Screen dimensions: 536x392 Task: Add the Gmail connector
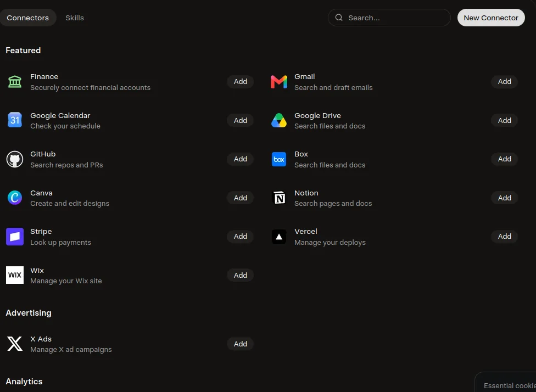tap(504, 82)
